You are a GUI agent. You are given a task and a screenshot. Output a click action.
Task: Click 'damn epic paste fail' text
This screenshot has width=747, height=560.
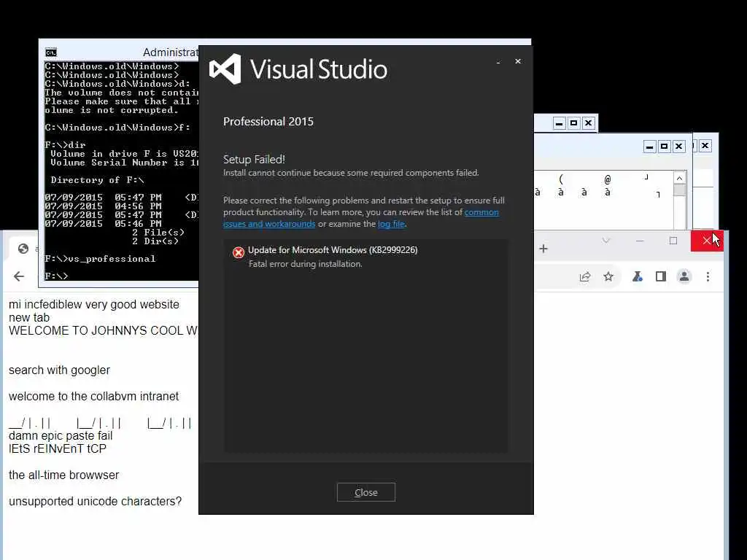[61, 436]
